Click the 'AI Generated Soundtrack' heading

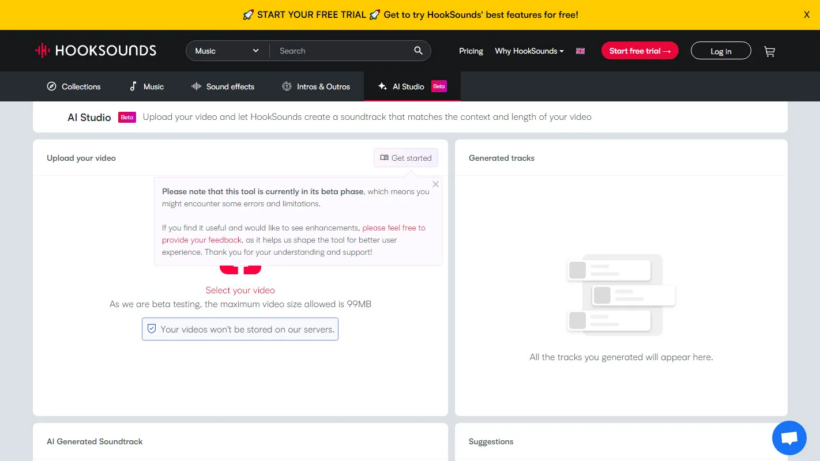click(x=95, y=442)
